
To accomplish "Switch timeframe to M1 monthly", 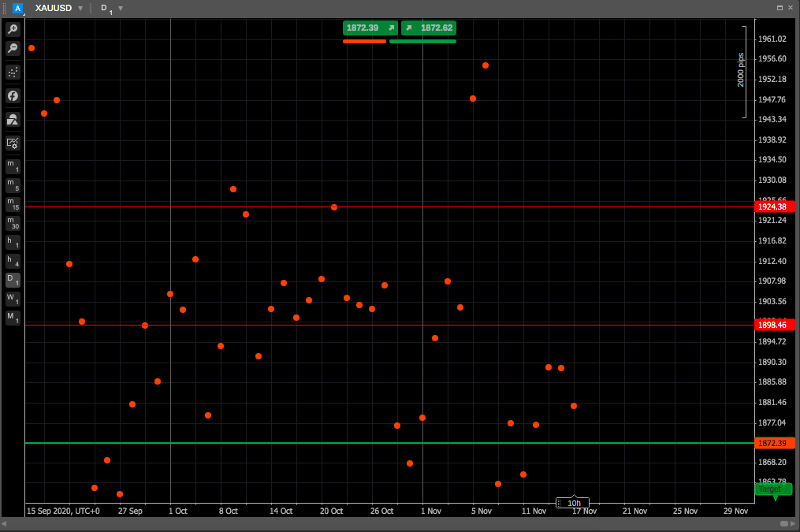I will (13, 318).
